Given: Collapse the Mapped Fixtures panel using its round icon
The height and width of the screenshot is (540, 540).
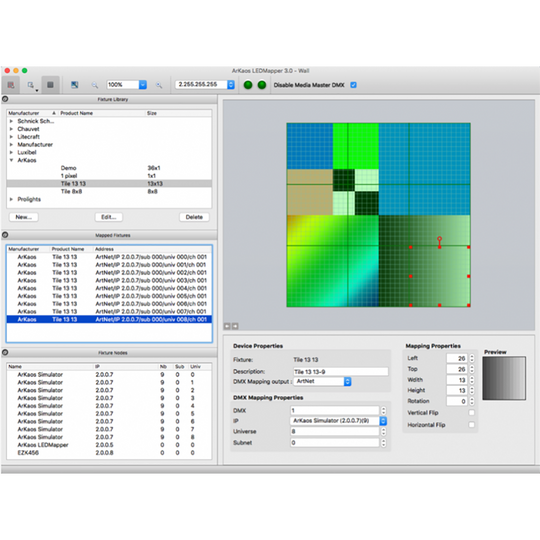Looking at the screenshot, I should (5, 235).
